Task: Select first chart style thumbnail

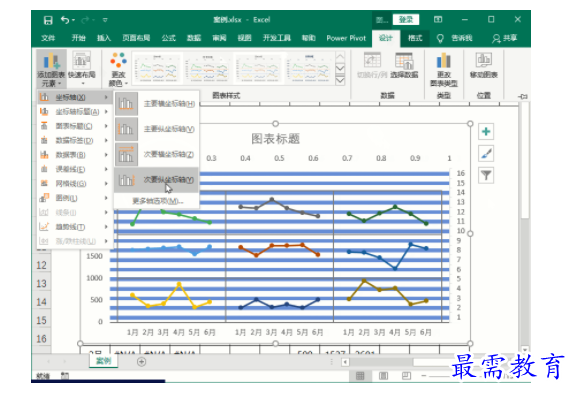Action: pos(158,68)
